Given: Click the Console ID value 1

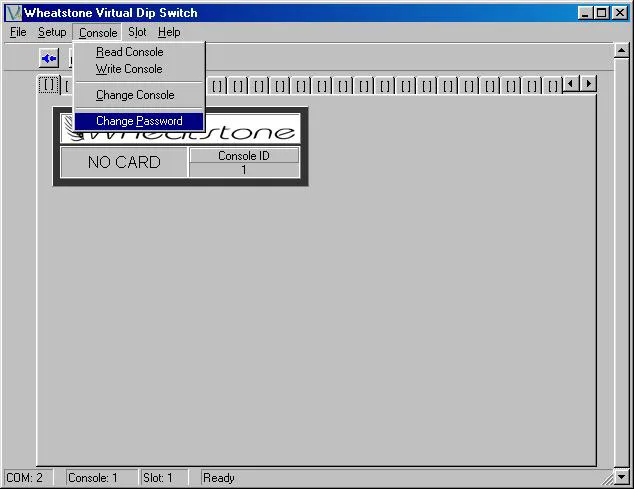Looking at the screenshot, I should 244,170.
